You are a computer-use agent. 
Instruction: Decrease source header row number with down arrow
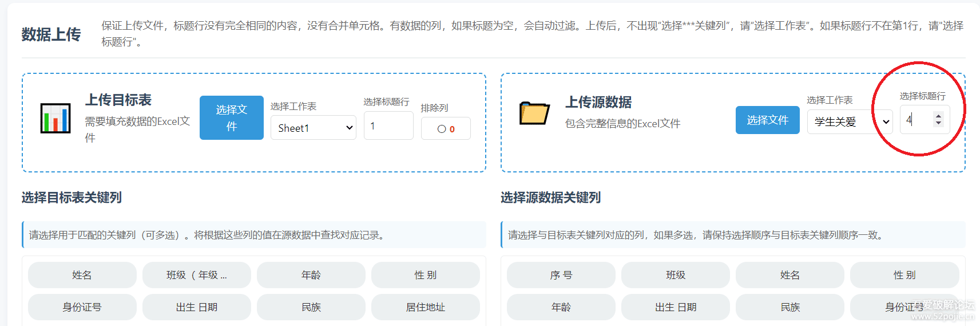938,123
